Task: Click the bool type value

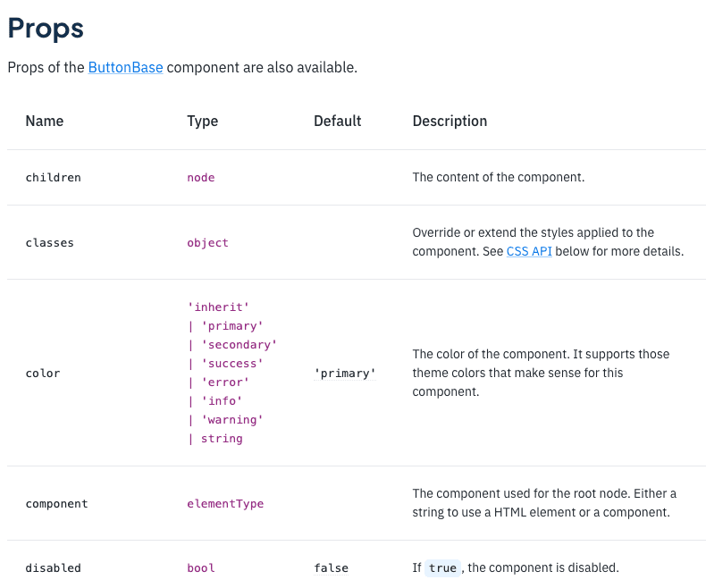Action: point(201,568)
